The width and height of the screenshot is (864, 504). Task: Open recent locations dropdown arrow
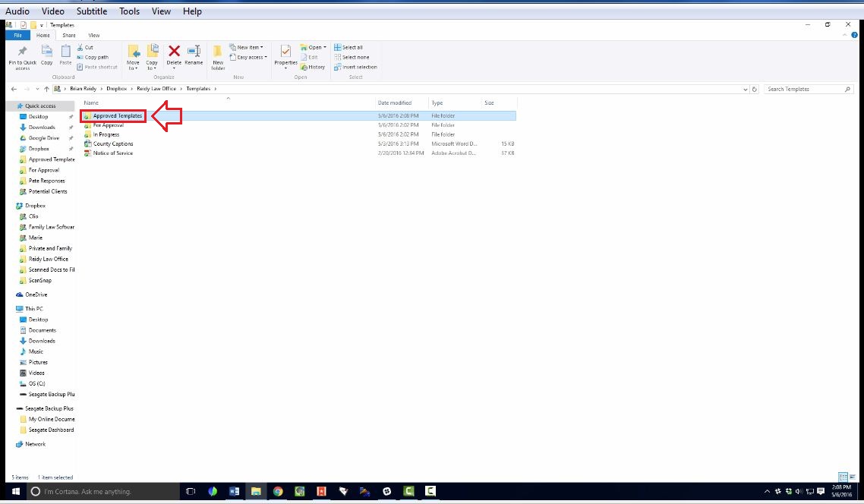tap(37, 89)
